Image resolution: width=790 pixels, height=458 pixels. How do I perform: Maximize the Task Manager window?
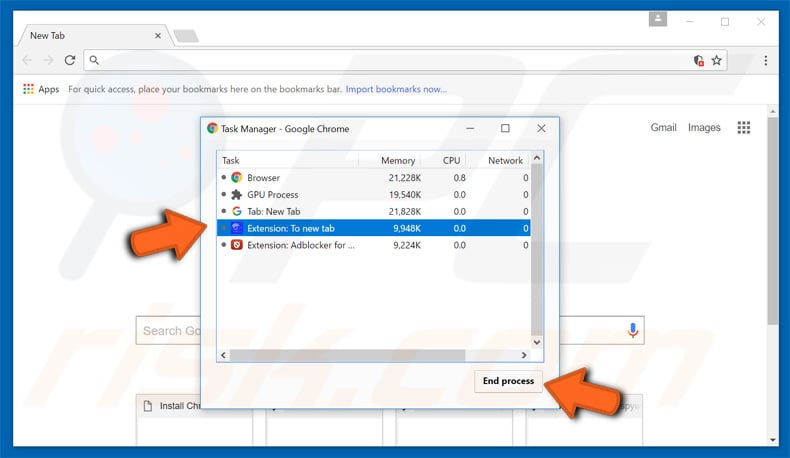coord(505,128)
